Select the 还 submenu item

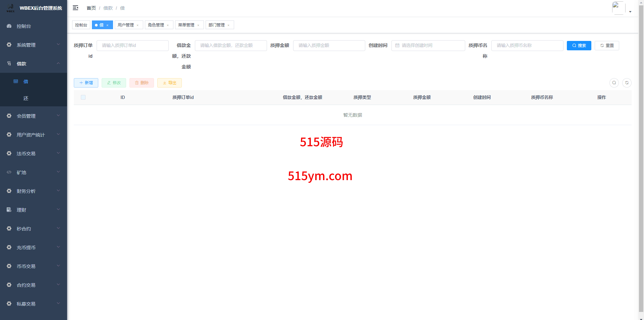26,98
